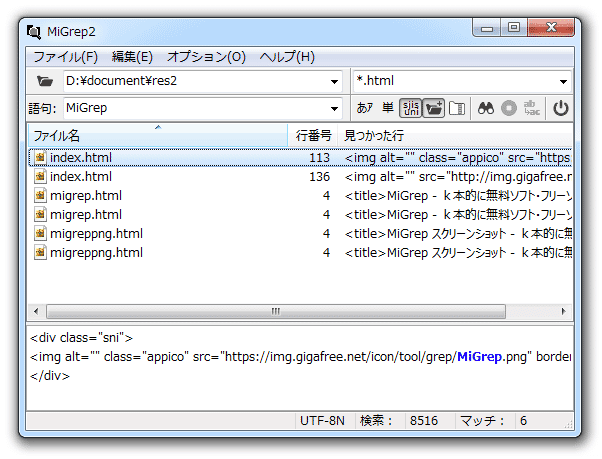
Task: Sort by the 見つかった行 column header
Action: tap(455, 135)
